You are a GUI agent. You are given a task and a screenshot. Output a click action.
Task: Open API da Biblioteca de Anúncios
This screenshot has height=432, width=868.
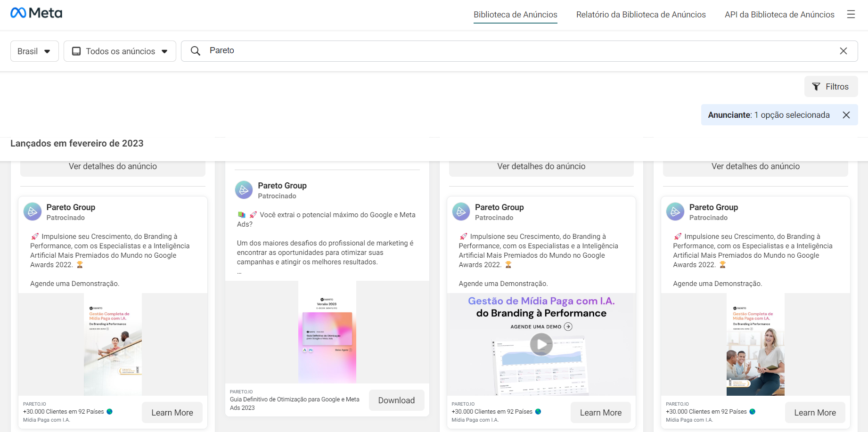779,15
